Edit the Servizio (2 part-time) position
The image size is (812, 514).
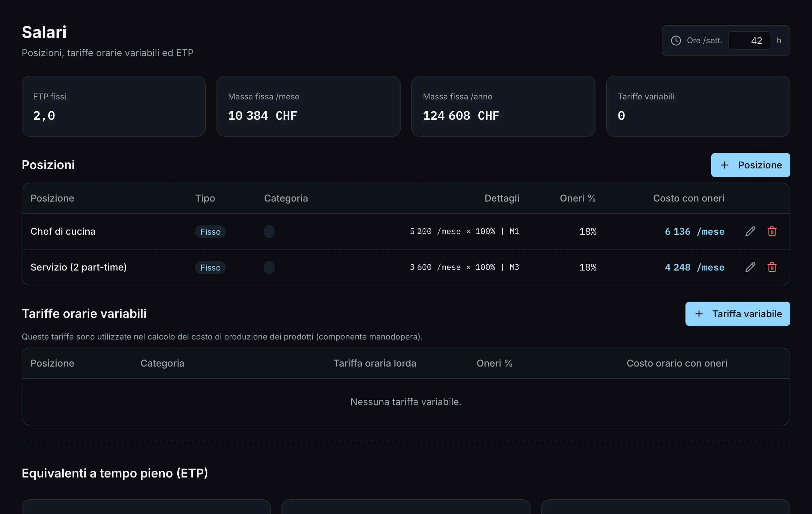coord(750,267)
